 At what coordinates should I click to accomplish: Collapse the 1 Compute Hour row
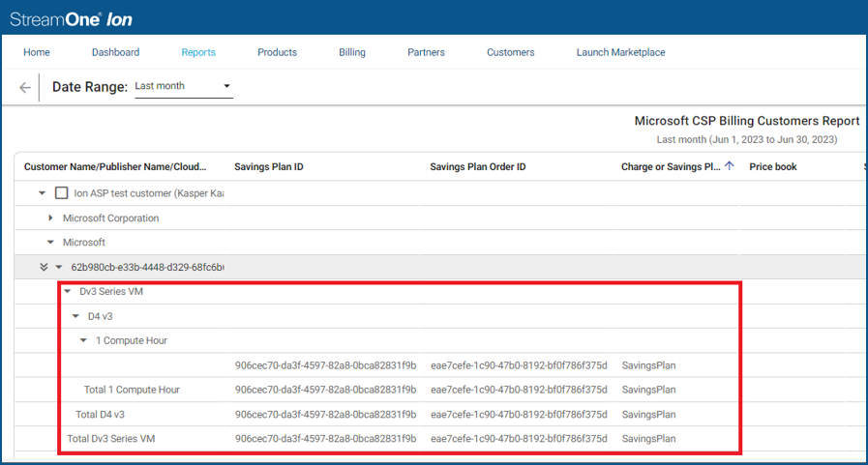83,340
